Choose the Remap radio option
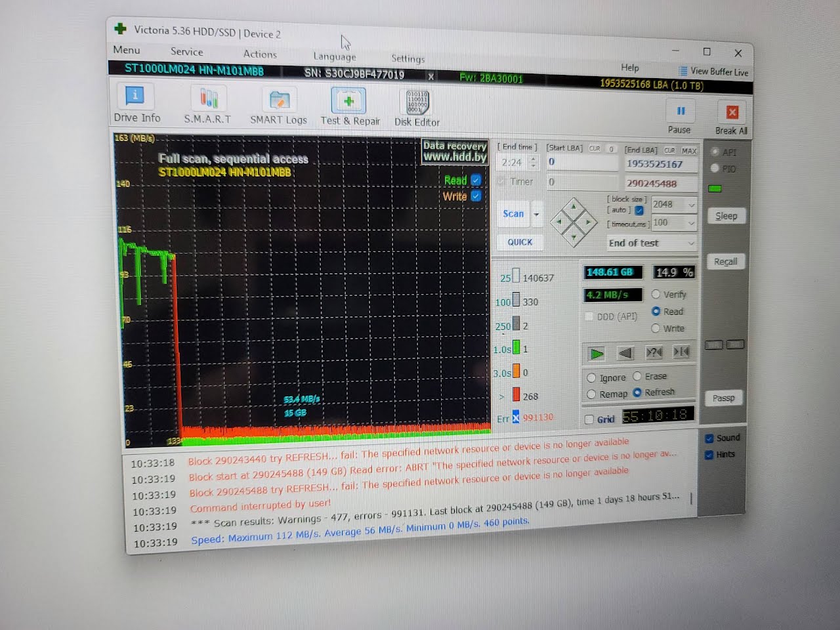 pos(591,394)
